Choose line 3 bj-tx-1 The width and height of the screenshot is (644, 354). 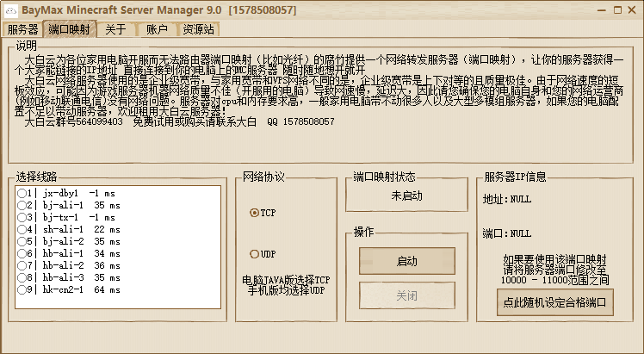(x=22, y=217)
